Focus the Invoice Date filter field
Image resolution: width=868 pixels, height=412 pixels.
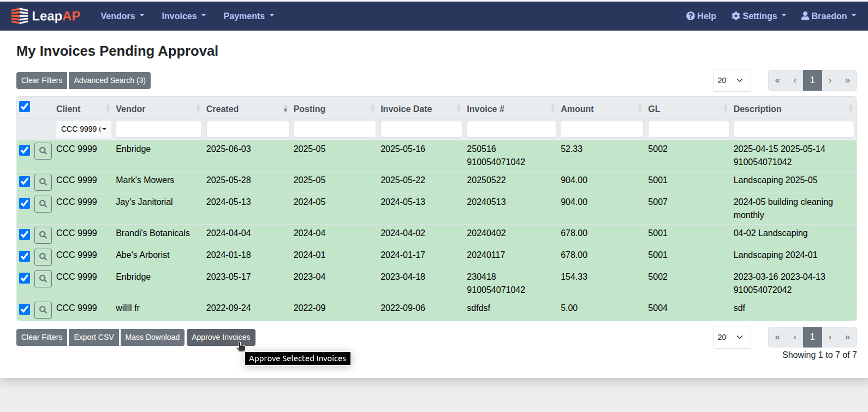click(421, 129)
